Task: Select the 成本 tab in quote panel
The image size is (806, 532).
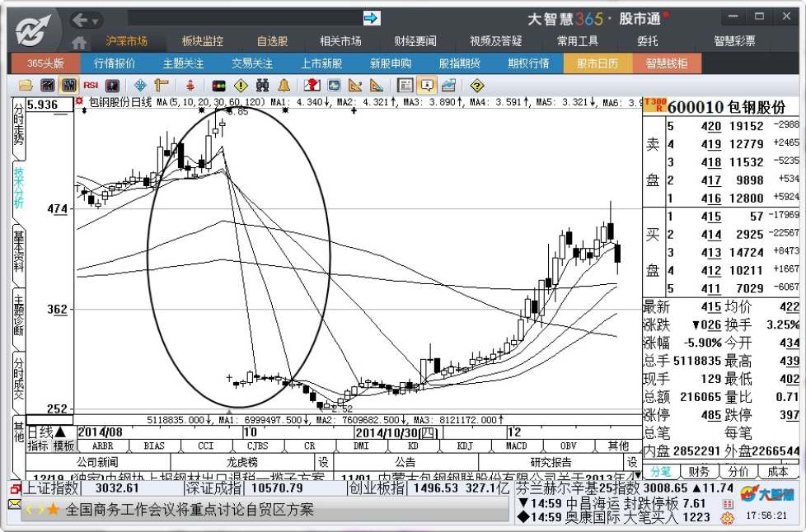Action: click(x=777, y=471)
